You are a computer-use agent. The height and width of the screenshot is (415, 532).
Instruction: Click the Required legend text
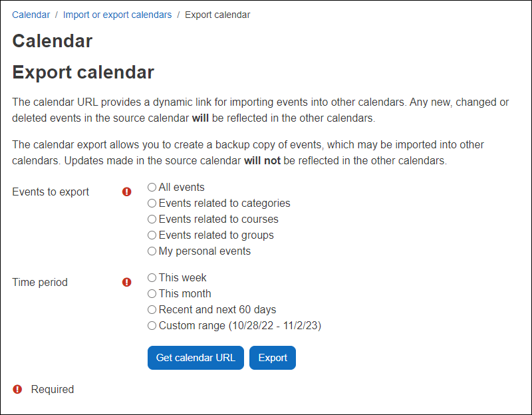(x=52, y=389)
